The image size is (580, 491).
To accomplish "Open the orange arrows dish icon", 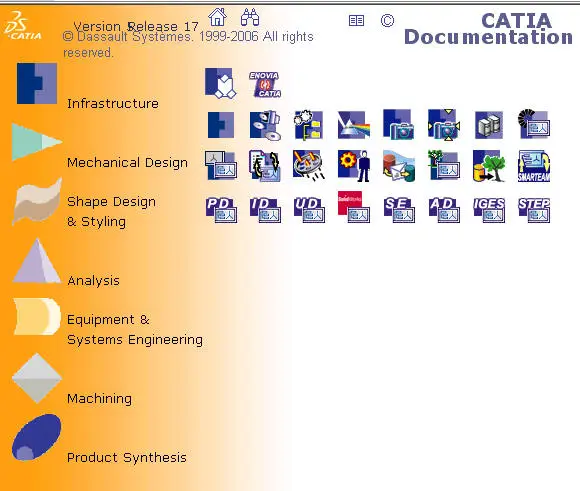I will tap(308, 166).
